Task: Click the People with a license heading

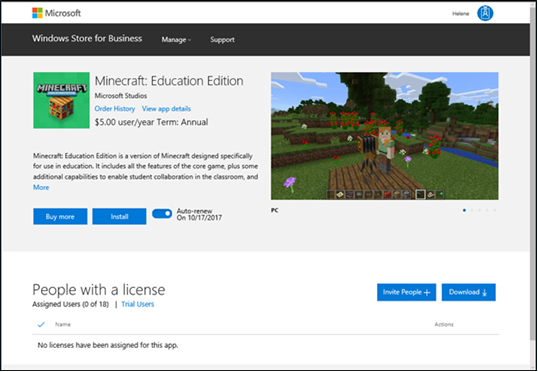Action: tap(99, 290)
